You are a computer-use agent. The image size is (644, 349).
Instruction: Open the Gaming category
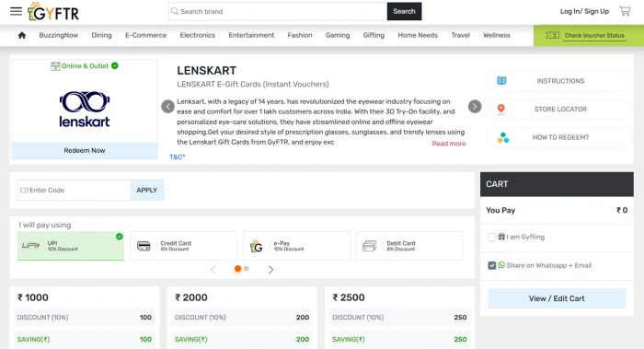[x=338, y=35]
